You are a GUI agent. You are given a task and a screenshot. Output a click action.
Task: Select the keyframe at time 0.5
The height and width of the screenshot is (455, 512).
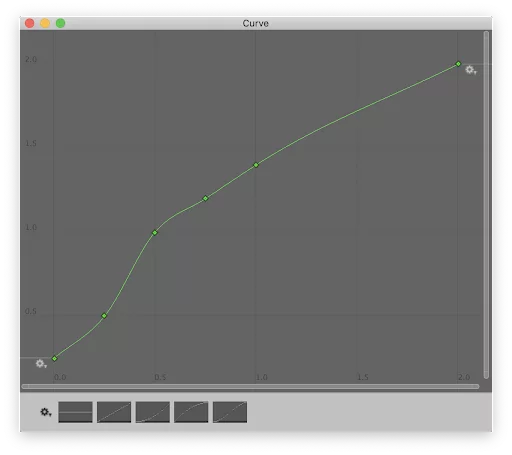point(155,233)
